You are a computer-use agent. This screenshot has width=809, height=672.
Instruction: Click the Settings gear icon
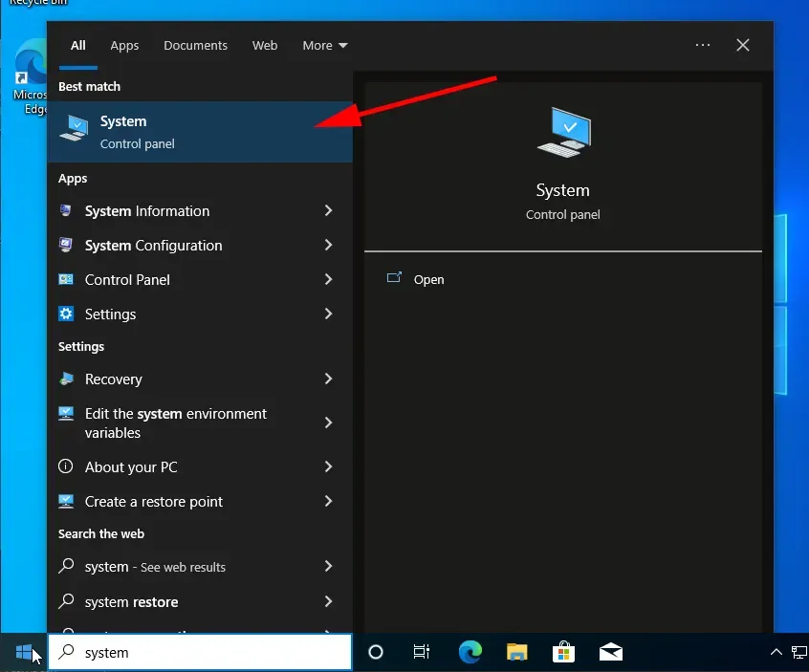click(66, 314)
